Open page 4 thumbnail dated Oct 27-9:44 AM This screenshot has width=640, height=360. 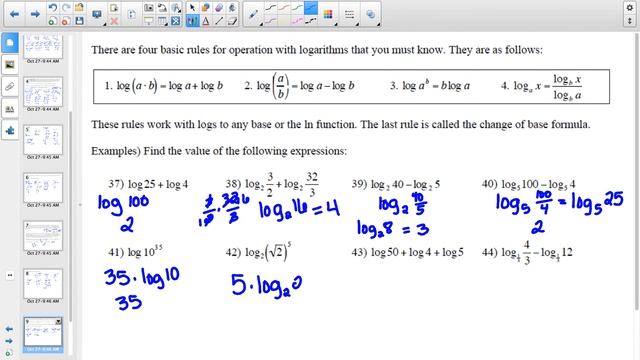[43, 92]
